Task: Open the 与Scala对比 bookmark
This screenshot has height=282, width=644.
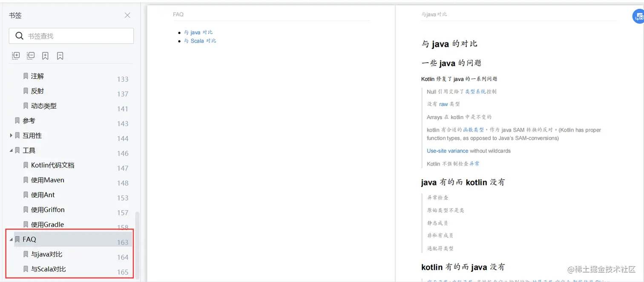Action: tap(49, 269)
